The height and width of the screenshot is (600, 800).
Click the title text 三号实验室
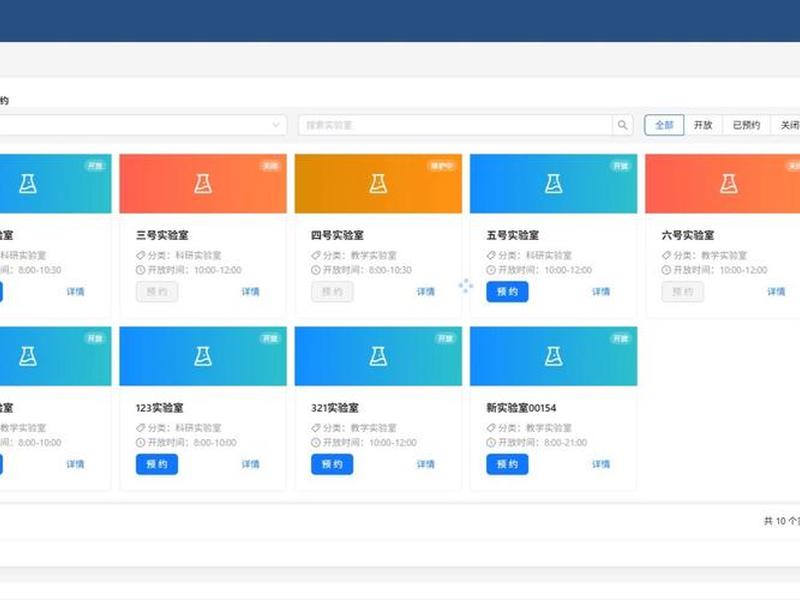pyautogui.click(x=162, y=235)
